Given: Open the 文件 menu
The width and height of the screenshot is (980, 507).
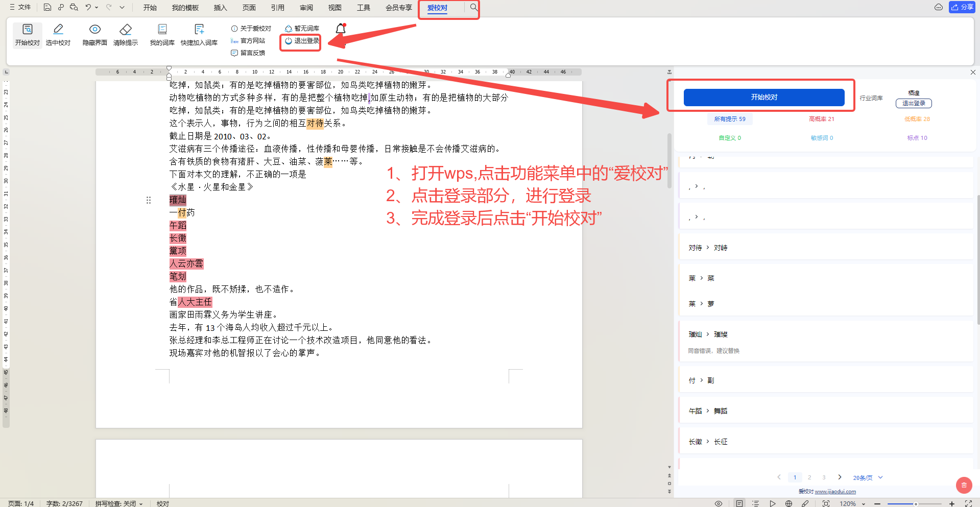Looking at the screenshot, I should pos(20,7).
